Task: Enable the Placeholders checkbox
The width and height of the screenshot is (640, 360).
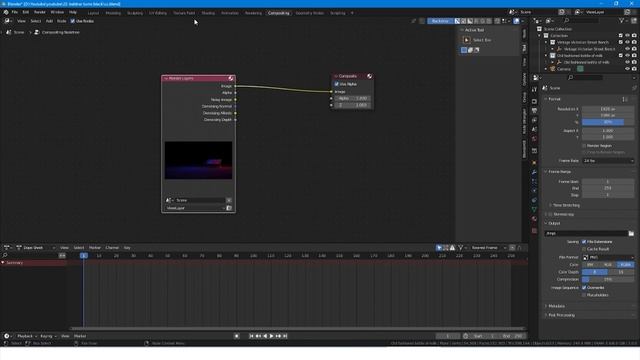Action: (x=584, y=295)
